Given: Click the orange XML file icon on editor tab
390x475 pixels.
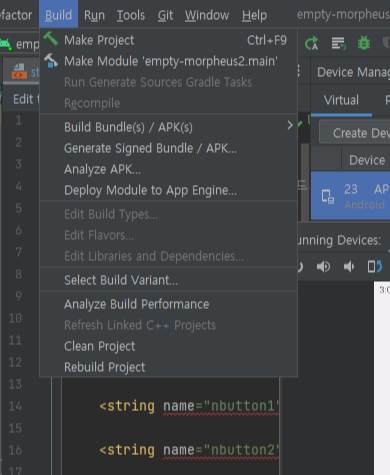Looking at the screenshot, I should point(19,71).
